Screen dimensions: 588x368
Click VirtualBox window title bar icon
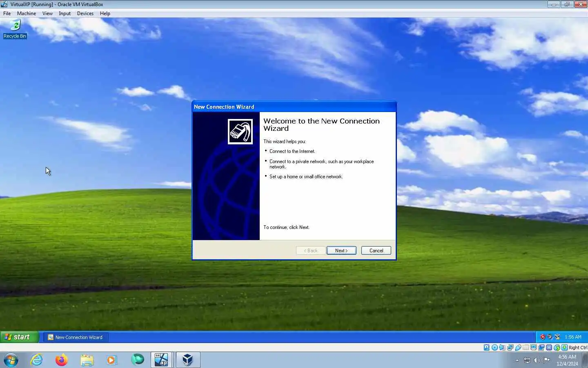point(4,4)
